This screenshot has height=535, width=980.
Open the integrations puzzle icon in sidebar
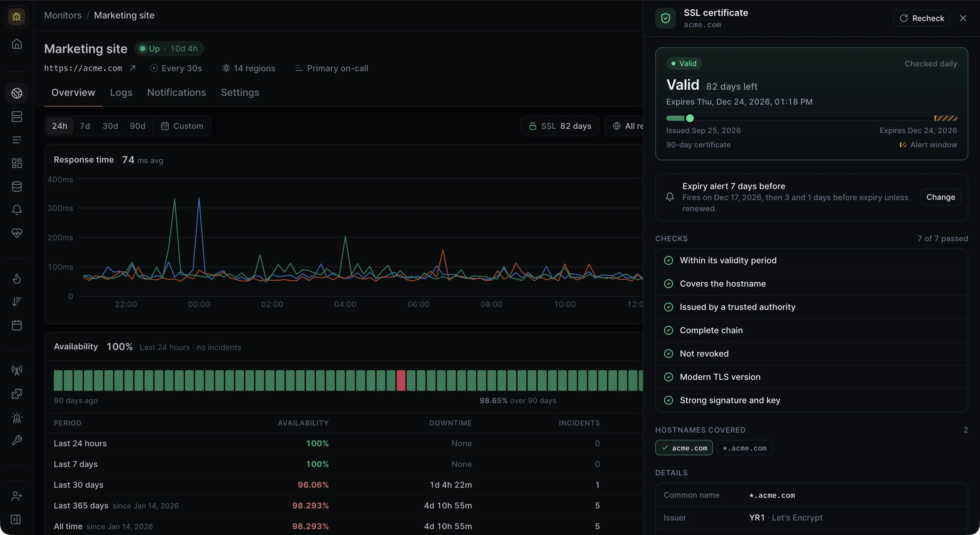pos(17,393)
